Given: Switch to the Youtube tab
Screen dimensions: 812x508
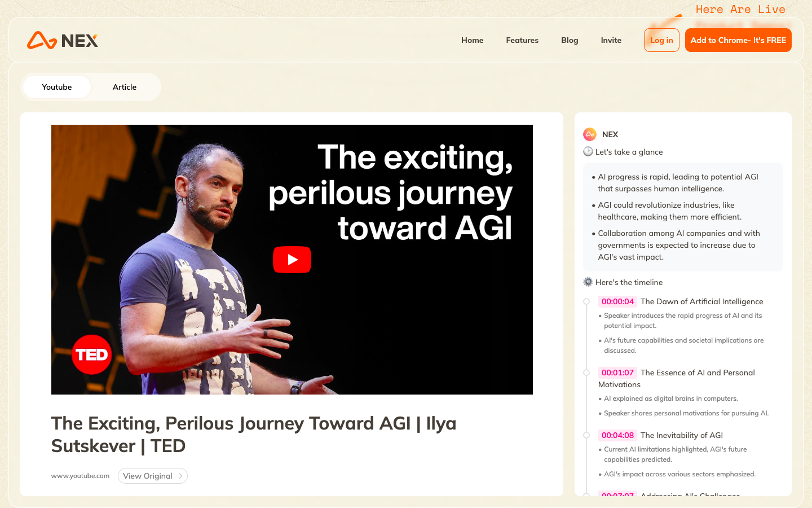Looking at the screenshot, I should 57,87.
